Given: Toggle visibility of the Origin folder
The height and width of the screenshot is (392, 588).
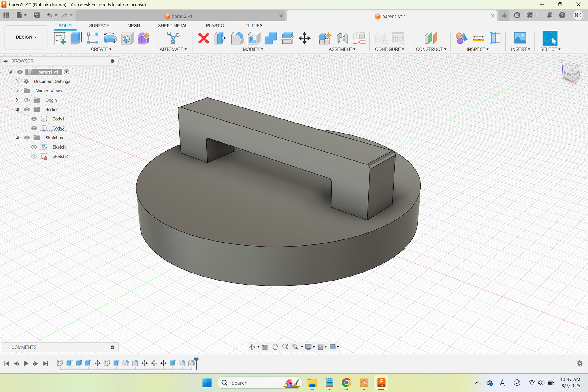Looking at the screenshot, I should tap(27, 100).
